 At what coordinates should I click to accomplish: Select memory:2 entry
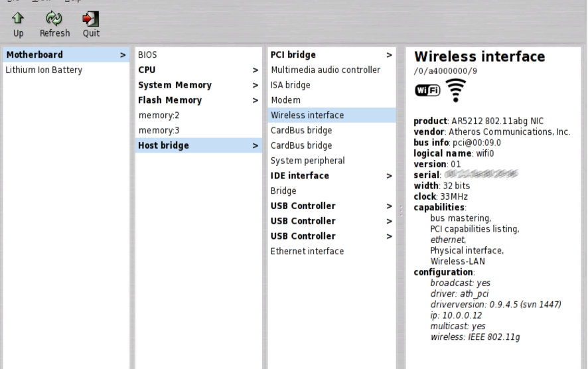pyautogui.click(x=198, y=115)
